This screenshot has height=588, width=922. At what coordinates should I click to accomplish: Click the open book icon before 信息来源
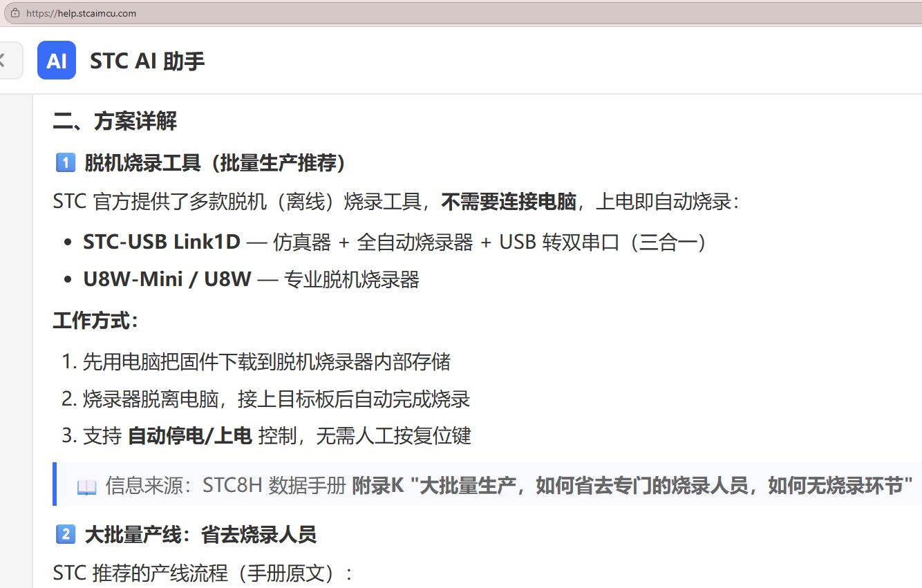pyautogui.click(x=86, y=486)
